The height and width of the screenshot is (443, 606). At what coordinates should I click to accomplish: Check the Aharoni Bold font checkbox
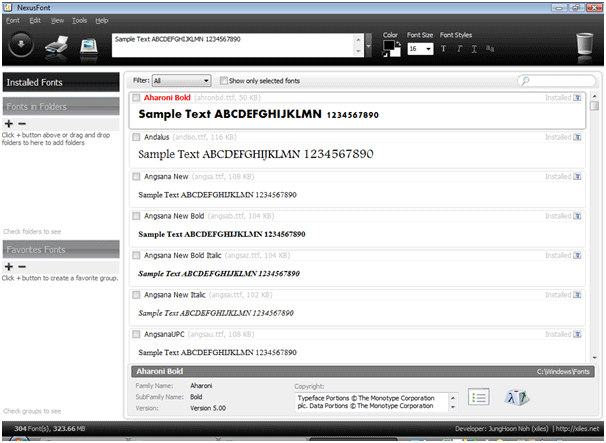tap(136, 98)
